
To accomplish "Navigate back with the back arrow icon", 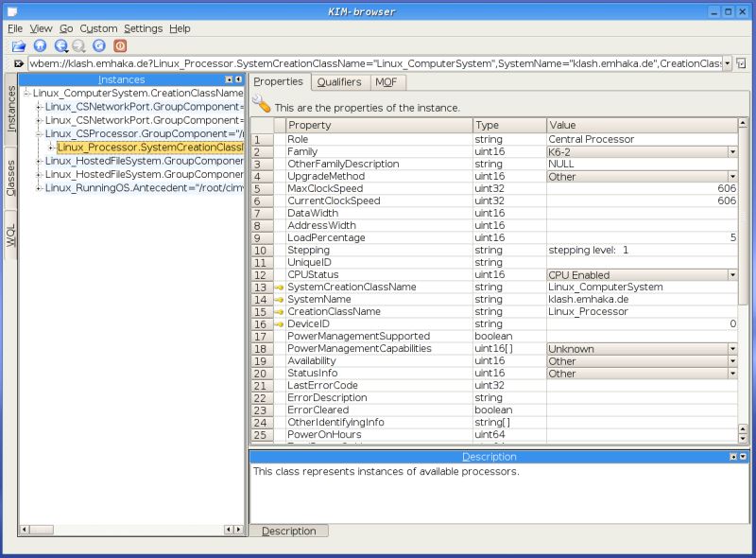I will tap(60, 45).
